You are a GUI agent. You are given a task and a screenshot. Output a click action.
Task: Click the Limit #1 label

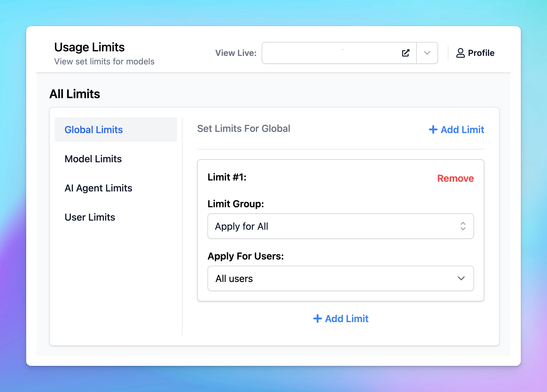pos(227,177)
